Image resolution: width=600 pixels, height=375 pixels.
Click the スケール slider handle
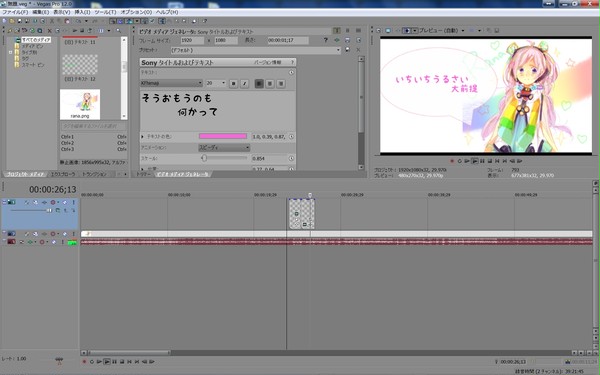pyautogui.click(x=204, y=158)
